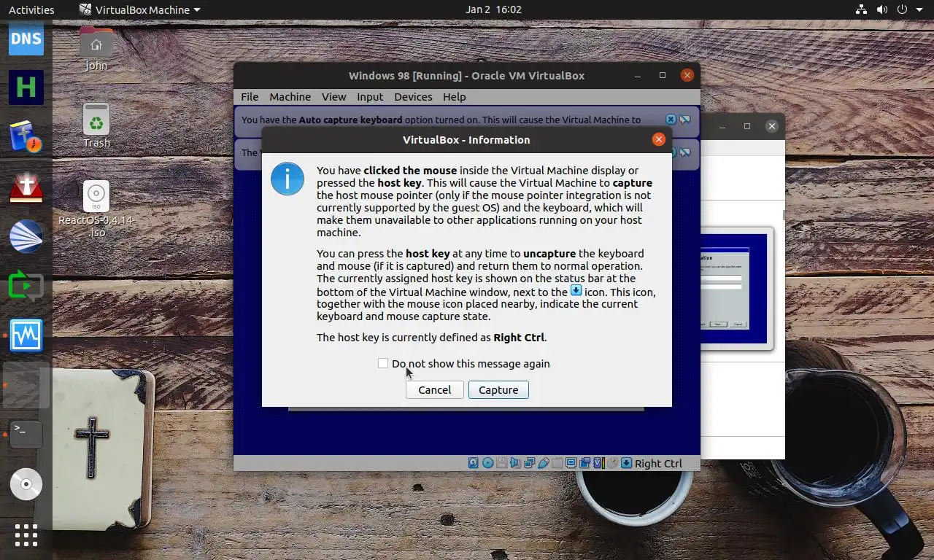Suppress the Auto capture keyboard message permanently
The image size is (934, 560).
[x=684, y=120]
